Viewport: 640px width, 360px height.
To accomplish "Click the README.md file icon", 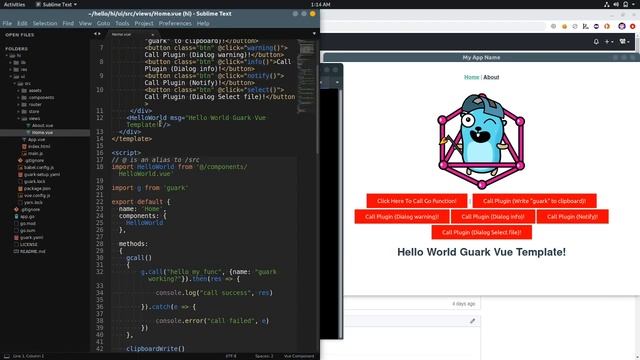I will [x=16, y=251].
